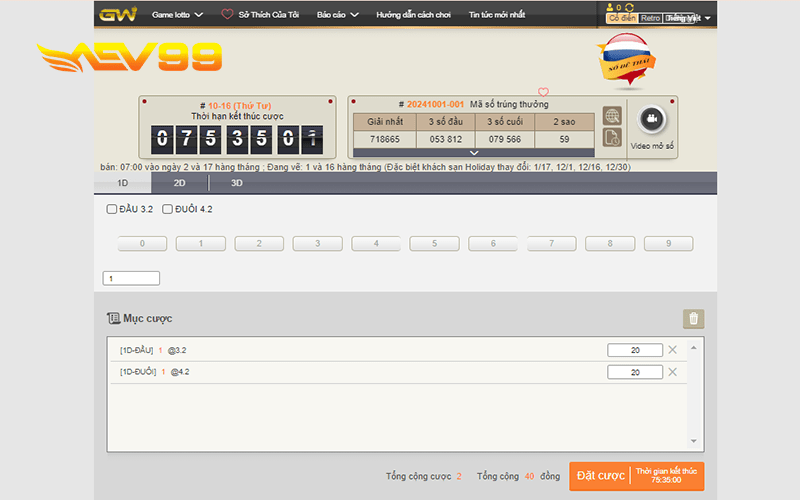Select number 5 button
The width and height of the screenshot is (800, 500).
[434, 243]
